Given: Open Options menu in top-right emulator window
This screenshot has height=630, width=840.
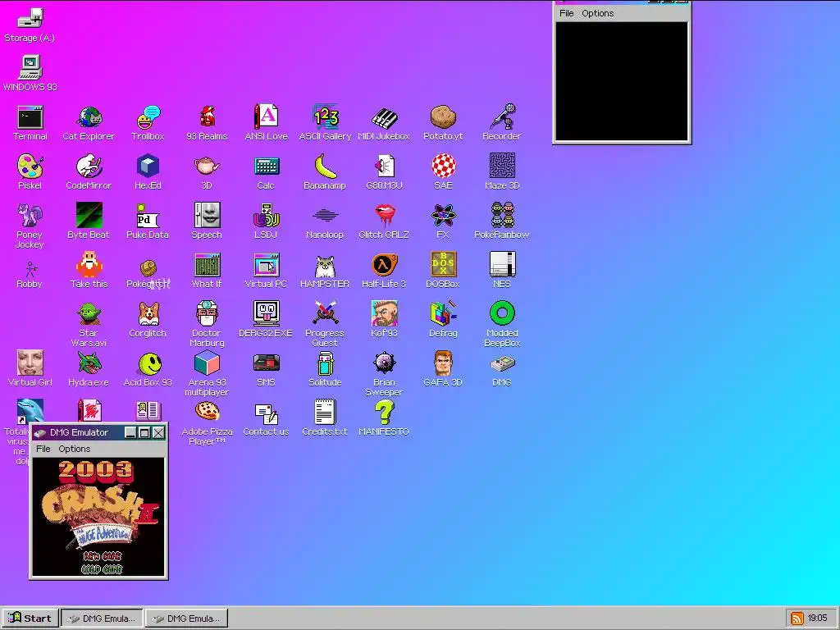Looking at the screenshot, I should click(x=597, y=13).
